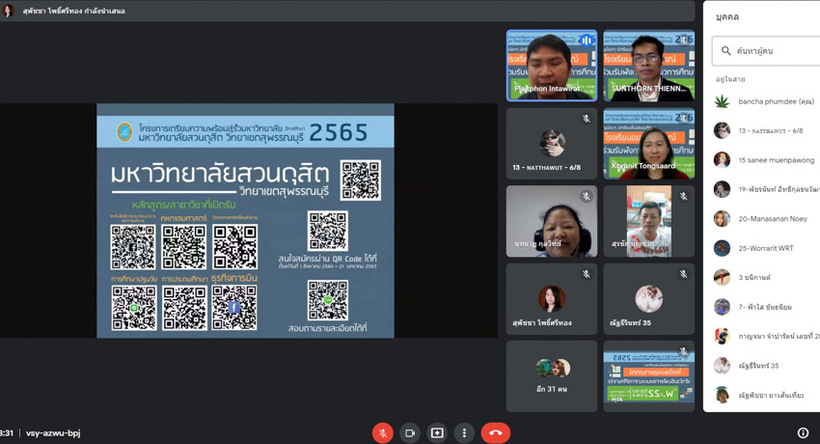Click the leaf avatar of bancha phumdee
Viewport: 820px width, 444px height.
coord(722,101)
